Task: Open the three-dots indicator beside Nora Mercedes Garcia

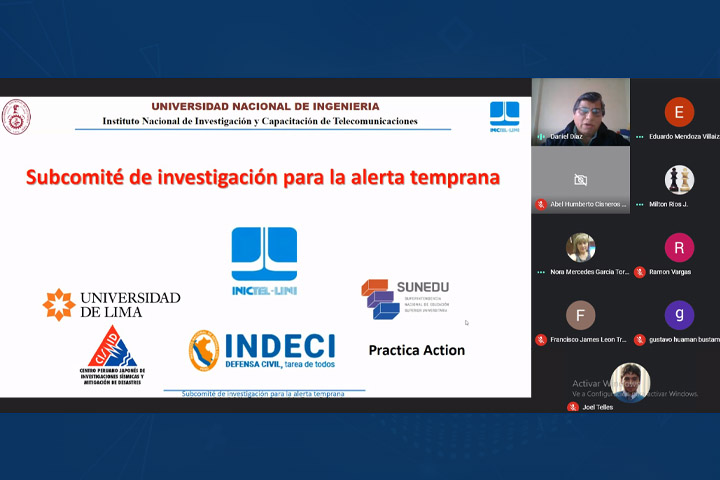Action: pos(541,272)
